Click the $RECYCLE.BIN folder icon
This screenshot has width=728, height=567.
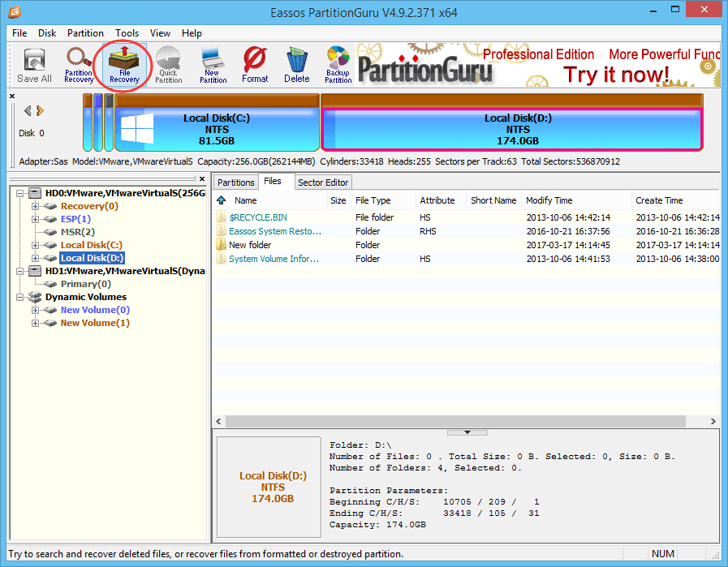click(221, 217)
